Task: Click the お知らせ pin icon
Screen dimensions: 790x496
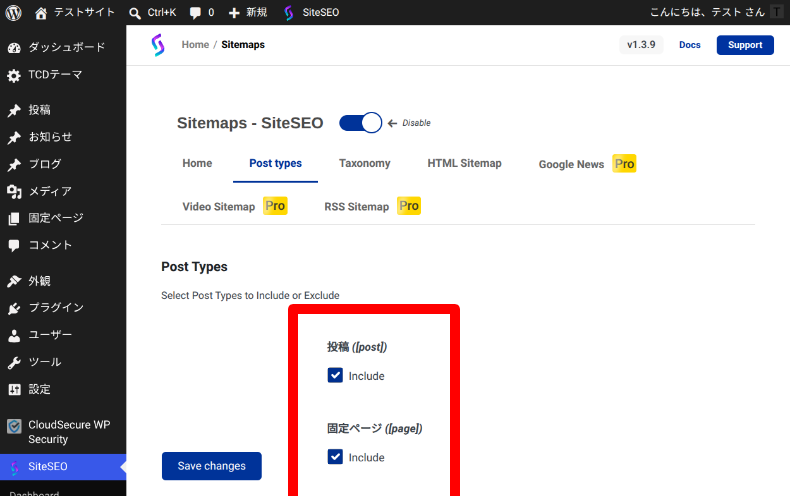Action: pos(14,138)
